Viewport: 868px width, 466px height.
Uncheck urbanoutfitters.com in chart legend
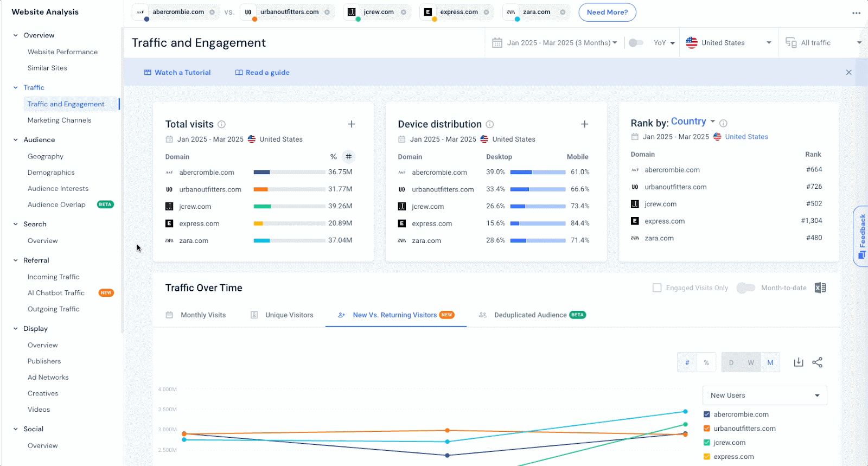click(x=707, y=429)
